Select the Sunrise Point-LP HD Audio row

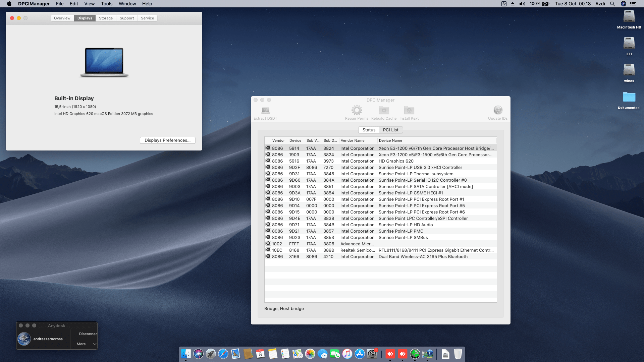tap(405, 225)
